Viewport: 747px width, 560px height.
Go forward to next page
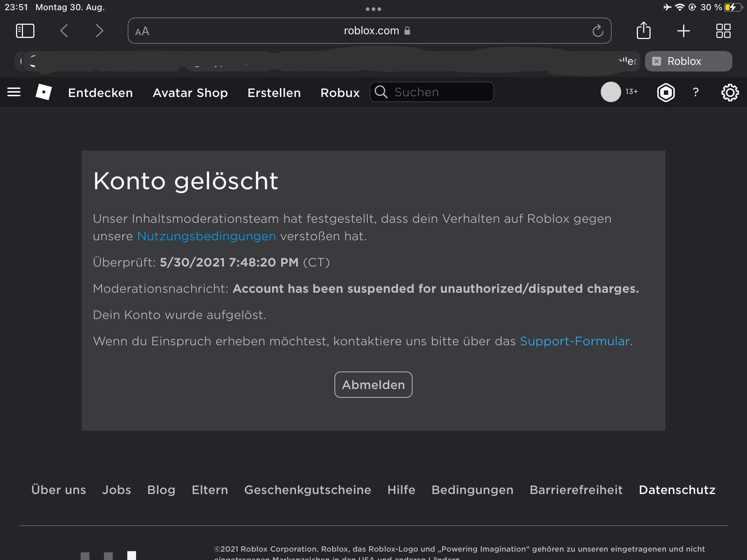[99, 31]
